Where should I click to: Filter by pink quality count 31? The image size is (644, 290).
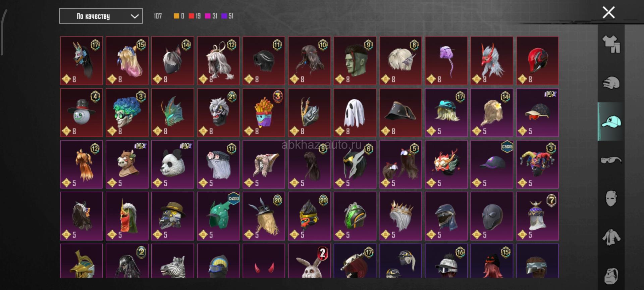point(211,16)
